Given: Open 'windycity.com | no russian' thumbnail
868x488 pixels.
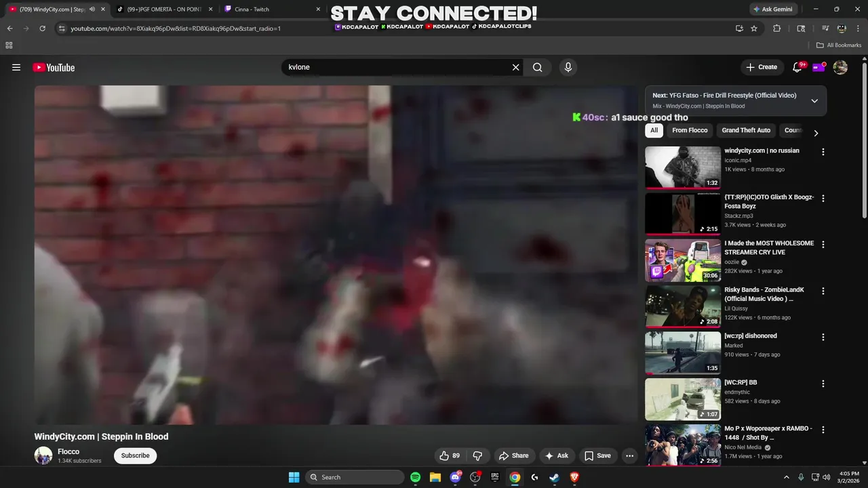Looking at the screenshot, I should pyautogui.click(x=683, y=167).
